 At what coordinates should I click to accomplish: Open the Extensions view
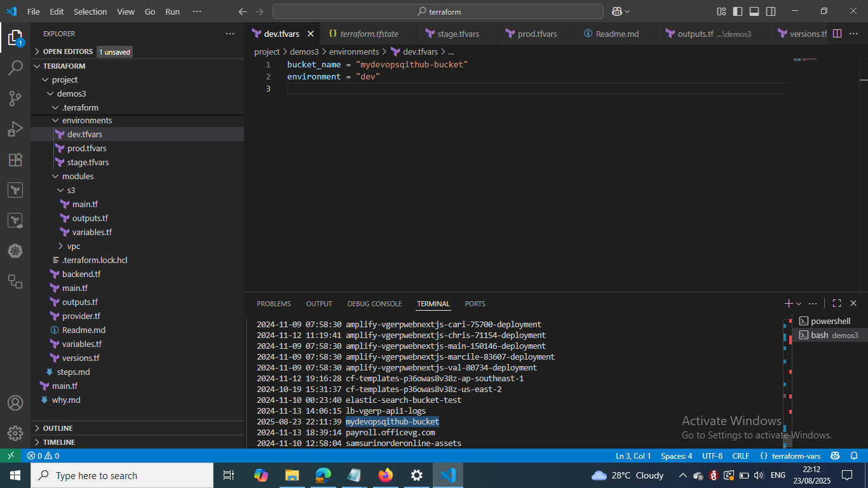15,159
